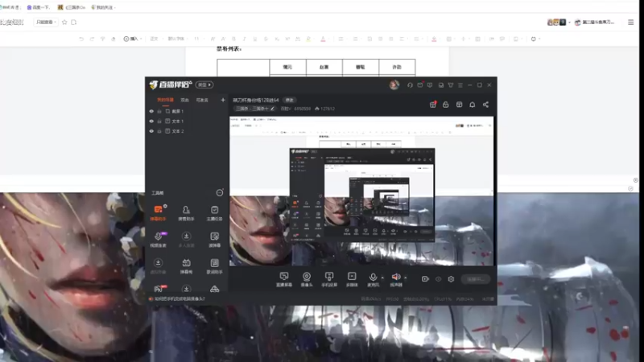The height and width of the screenshot is (362, 644).
Task: Open the video co-streaming tool with purple badge
Action: coord(158,240)
